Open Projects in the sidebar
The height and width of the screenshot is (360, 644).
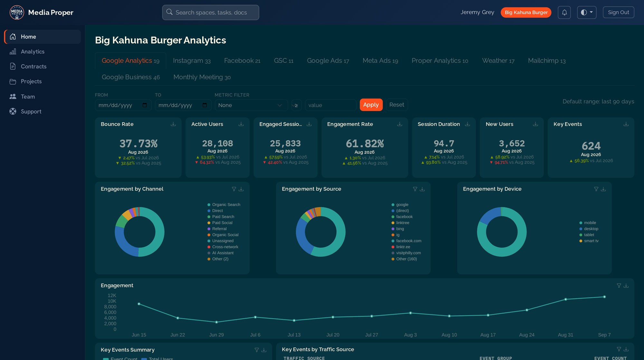(x=43, y=81)
